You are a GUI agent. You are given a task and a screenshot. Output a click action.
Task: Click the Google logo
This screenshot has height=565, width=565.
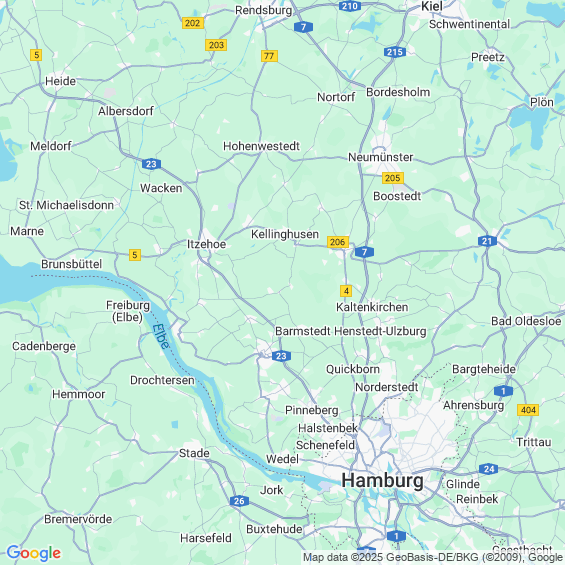34,553
